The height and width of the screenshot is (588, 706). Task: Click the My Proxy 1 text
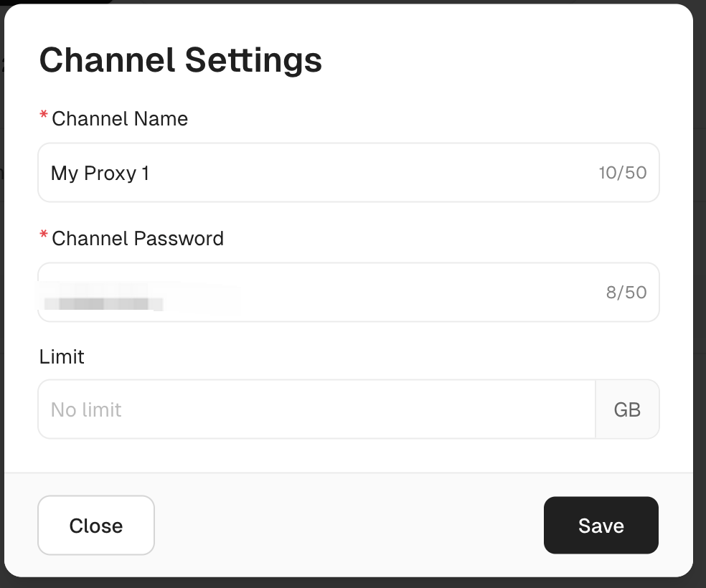tap(98, 172)
